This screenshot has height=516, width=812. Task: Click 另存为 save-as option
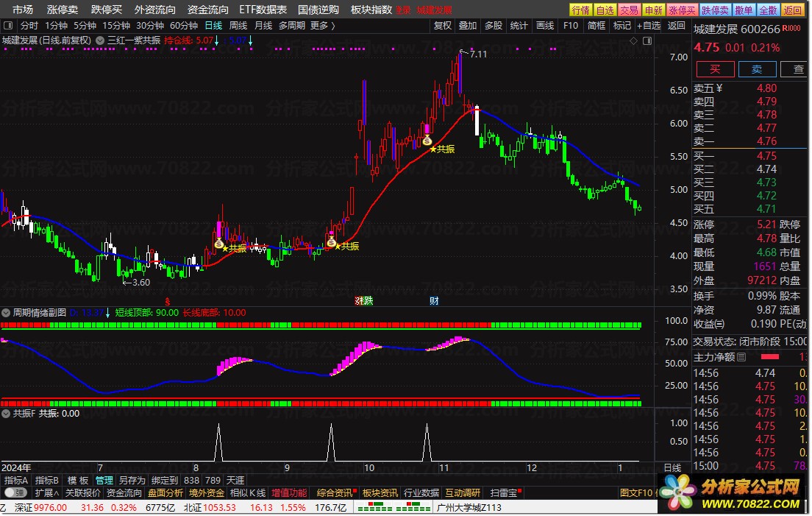click(132, 480)
